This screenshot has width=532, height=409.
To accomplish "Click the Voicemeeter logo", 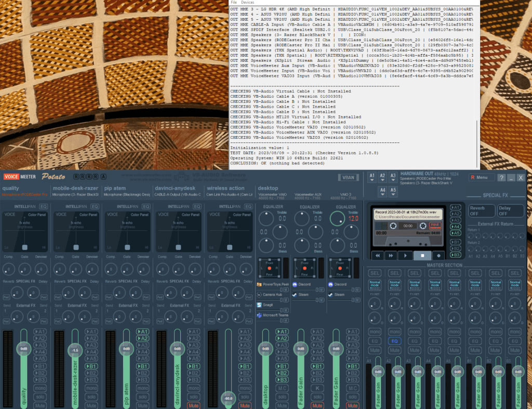I will coord(20,177).
